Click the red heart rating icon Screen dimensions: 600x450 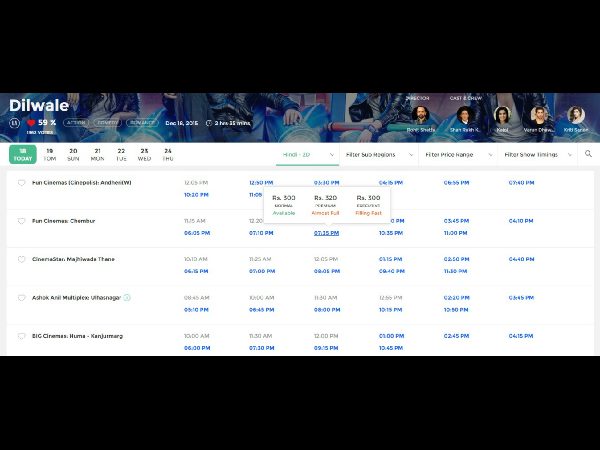point(30,122)
